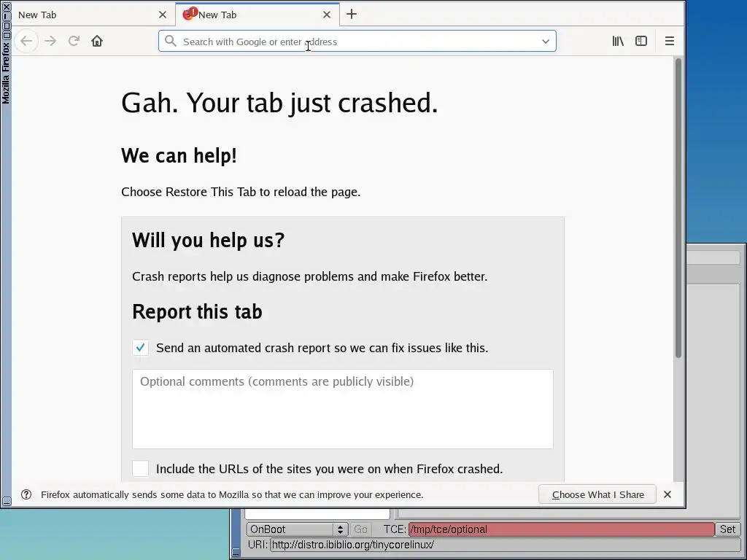Click the disabled Go button
Viewport: 747px width, 560px height.
point(360,529)
